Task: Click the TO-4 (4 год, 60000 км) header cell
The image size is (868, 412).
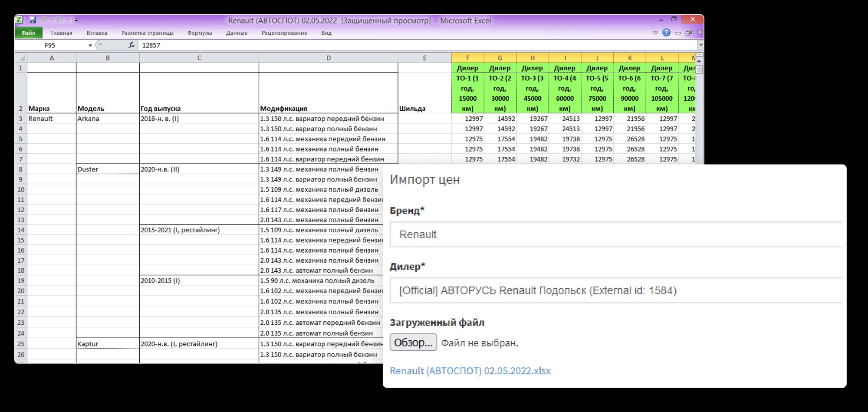Action: click(x=565, y=93)
